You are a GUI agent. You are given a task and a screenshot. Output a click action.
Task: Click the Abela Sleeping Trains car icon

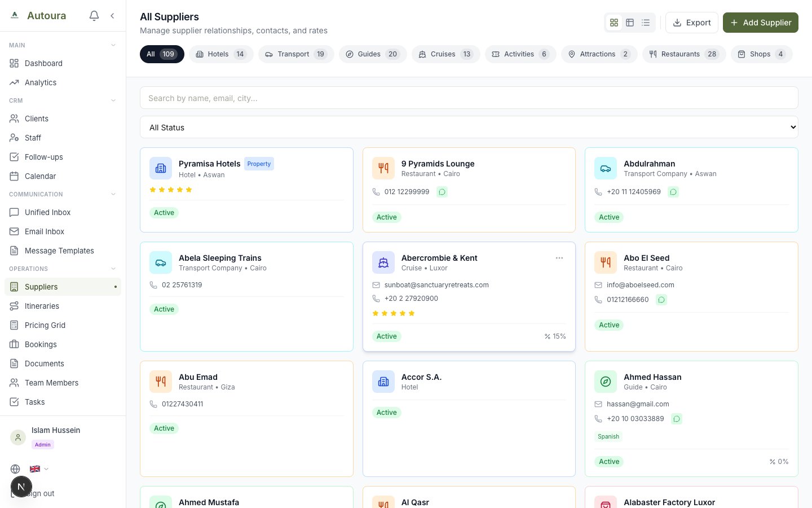[x=161, y=262]
